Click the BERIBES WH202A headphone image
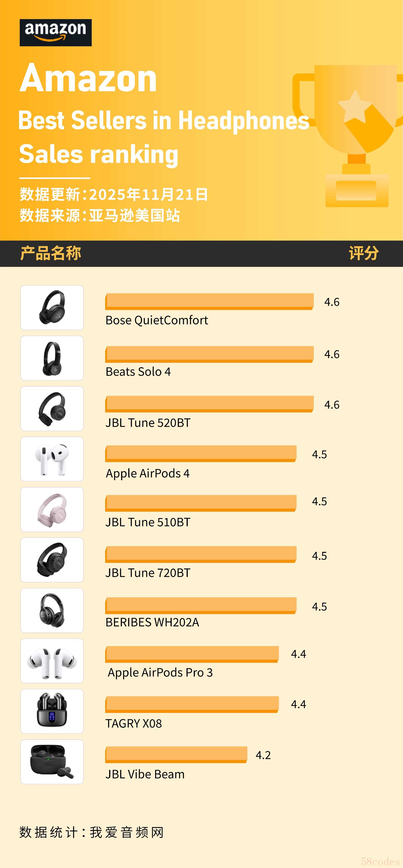Image resolution: width=403 pixels, height=868 pixels. point(52,611)
